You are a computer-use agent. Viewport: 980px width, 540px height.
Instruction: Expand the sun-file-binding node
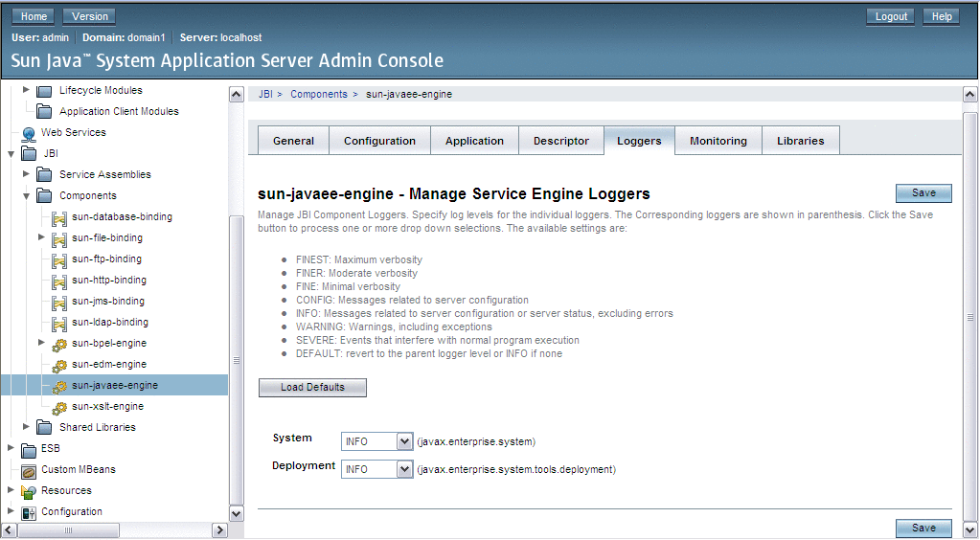click(x=41, y=237)
